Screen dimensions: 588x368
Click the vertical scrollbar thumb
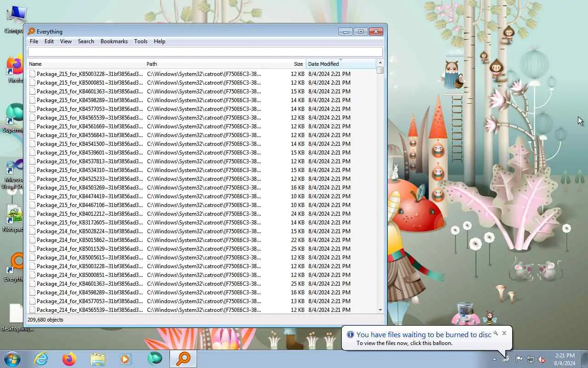tap(380, 70)
